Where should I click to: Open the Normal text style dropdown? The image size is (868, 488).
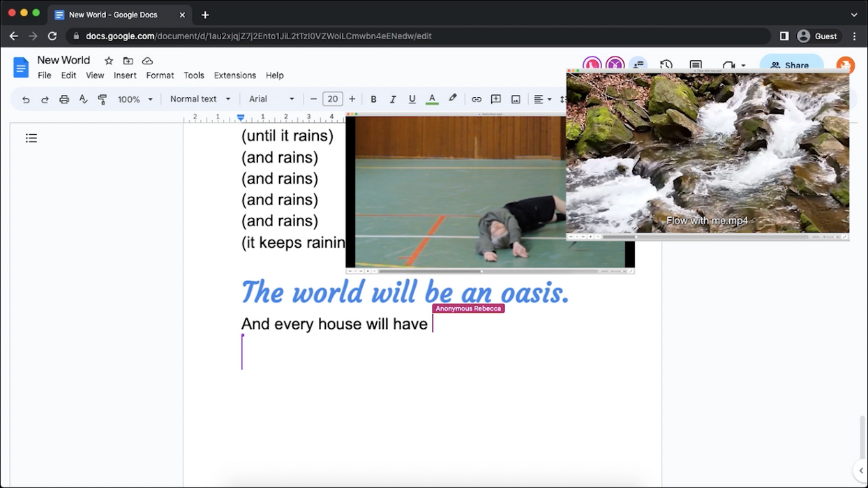click(200, 99)
